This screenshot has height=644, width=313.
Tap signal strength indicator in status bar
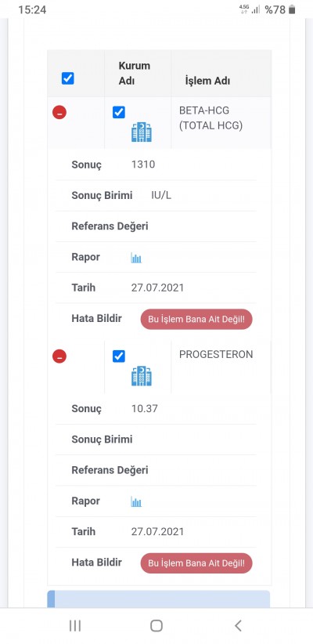(x=256, y=9)
